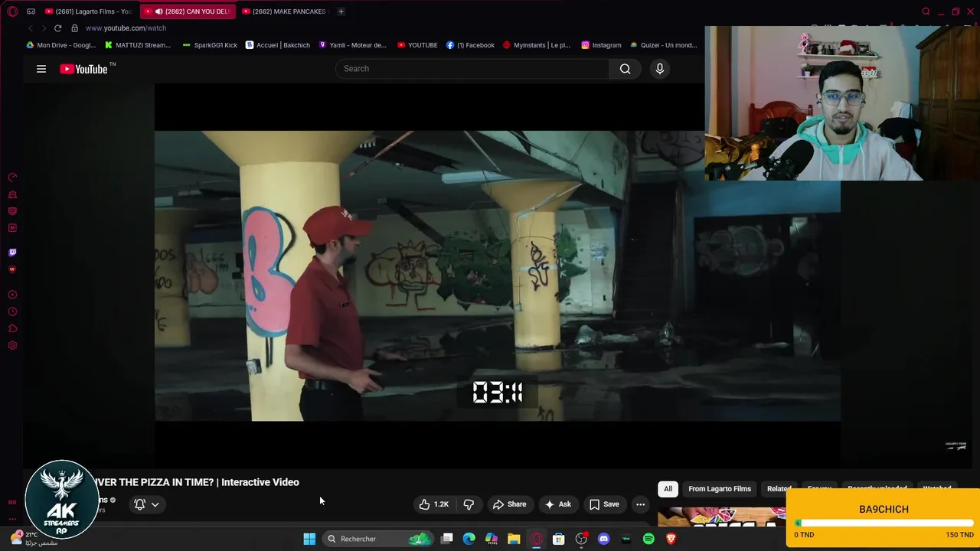Switch to the CAN YOU DELIVER tab
980x551 pixels.
[x=188, y=11]
